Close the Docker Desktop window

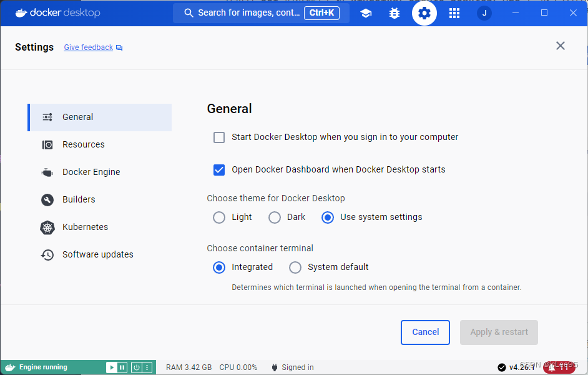click(x=573, y=12)
